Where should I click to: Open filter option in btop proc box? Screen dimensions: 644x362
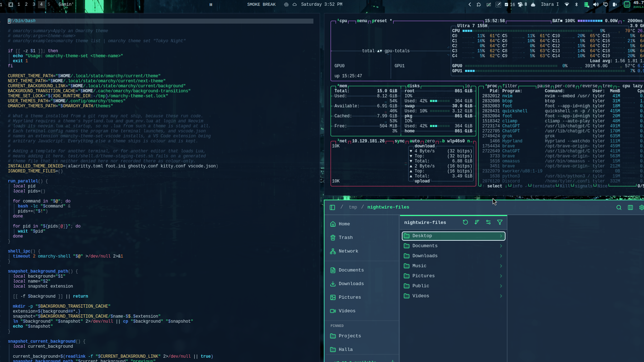[x=510, y=86]
